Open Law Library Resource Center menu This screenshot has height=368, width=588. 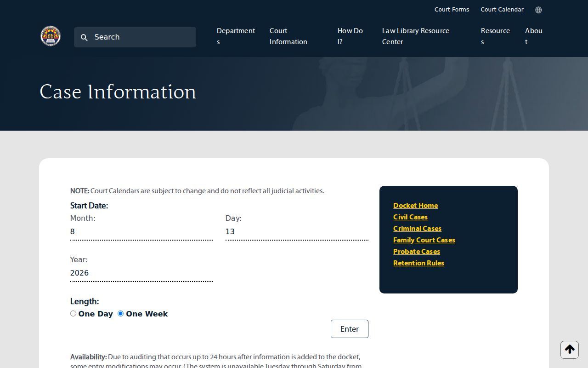click(x=416, y=36)
